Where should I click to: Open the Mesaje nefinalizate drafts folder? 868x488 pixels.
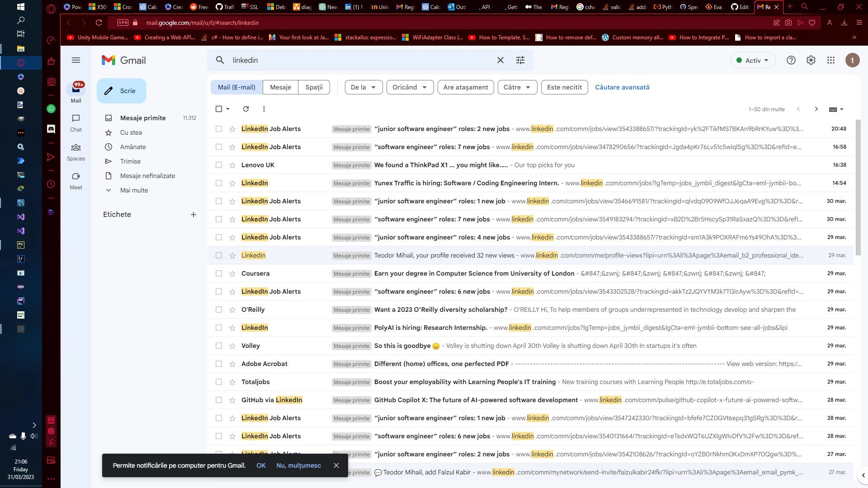147,176
